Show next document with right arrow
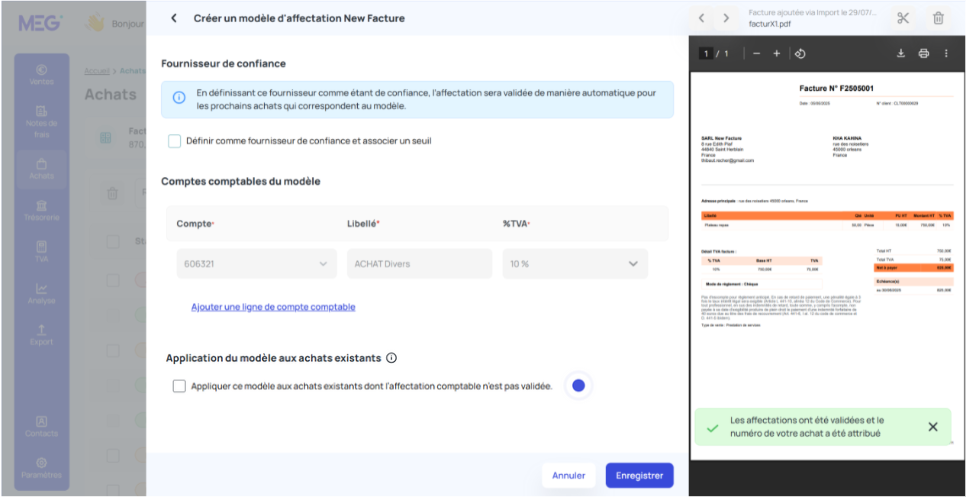 coord(726,18)
